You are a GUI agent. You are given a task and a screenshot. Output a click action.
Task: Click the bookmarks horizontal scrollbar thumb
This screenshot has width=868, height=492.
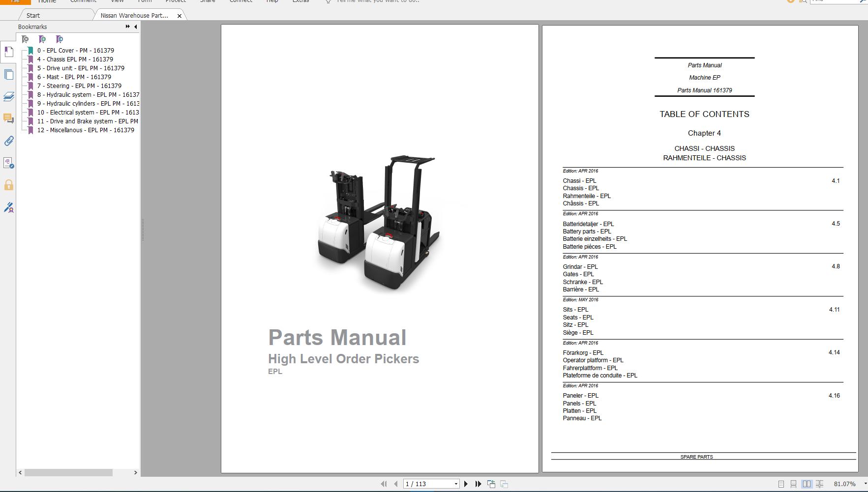tap(68, 472)
